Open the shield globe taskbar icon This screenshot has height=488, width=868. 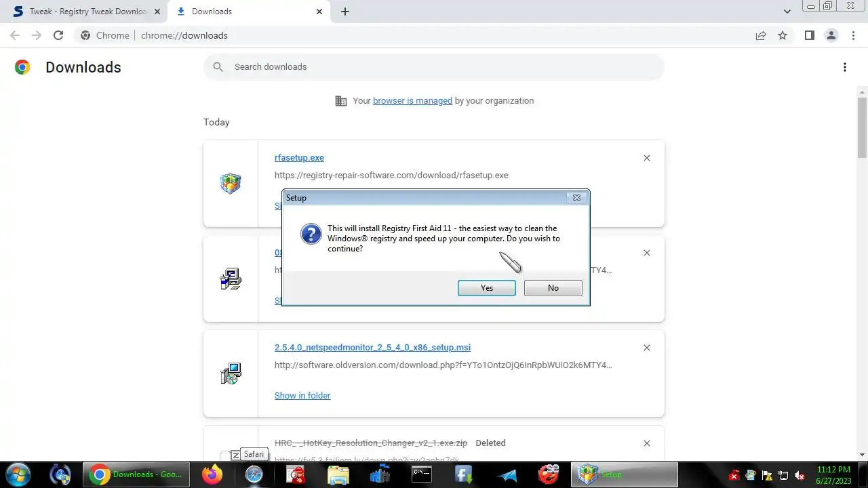click(60, 474)
